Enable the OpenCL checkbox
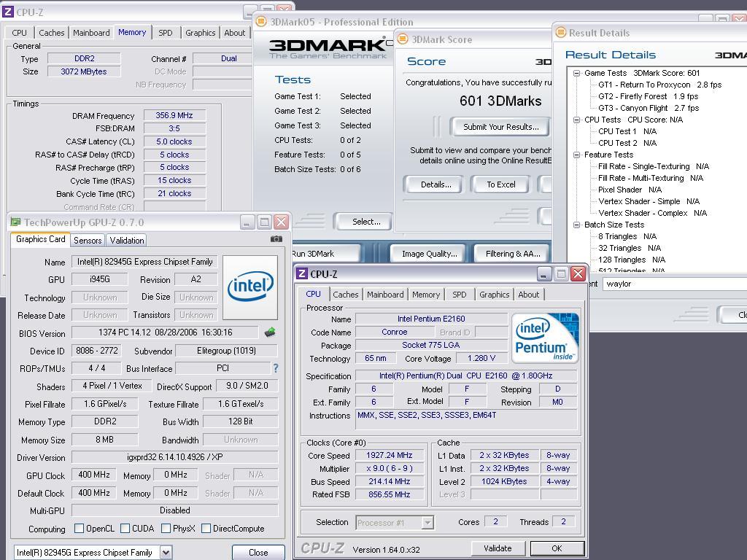The image size is (747, 560). (79, 528)
